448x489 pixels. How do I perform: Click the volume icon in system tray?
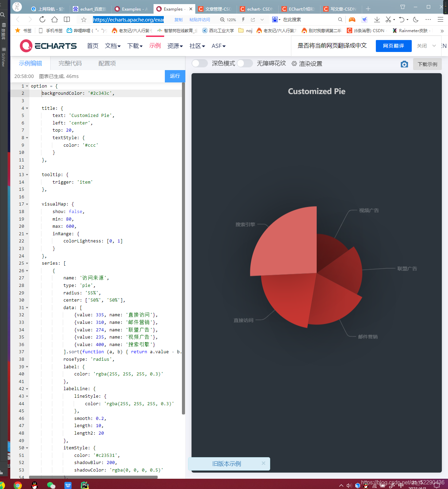[x=349, y=486]
